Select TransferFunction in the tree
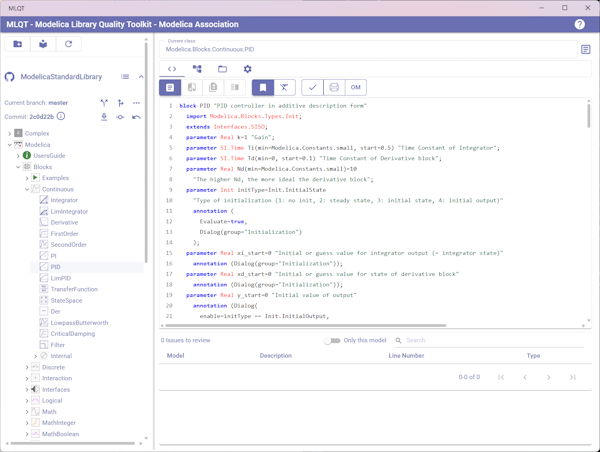 pos(74,289)
